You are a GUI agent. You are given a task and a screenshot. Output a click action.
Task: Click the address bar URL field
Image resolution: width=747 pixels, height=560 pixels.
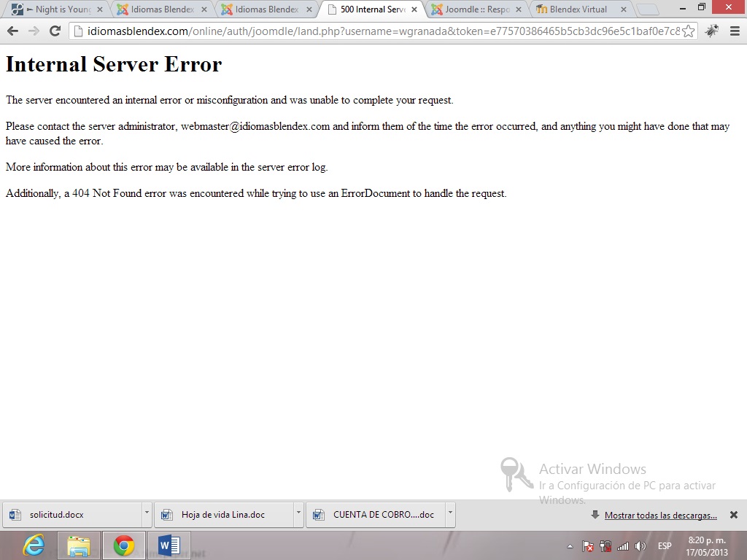point(379,31)
